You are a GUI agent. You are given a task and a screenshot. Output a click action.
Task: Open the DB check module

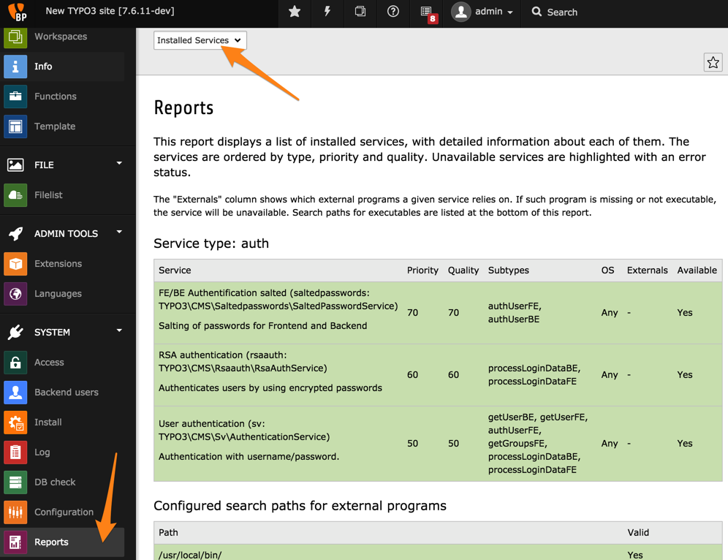[x=55, y=483]
